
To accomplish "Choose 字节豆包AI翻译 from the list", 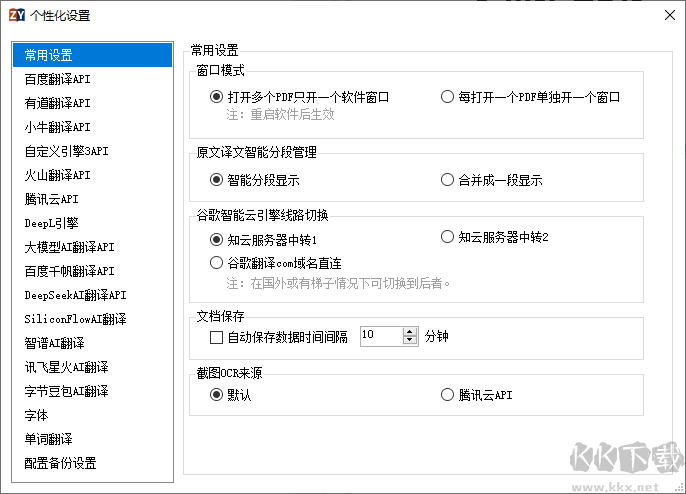I will [93, 391].
